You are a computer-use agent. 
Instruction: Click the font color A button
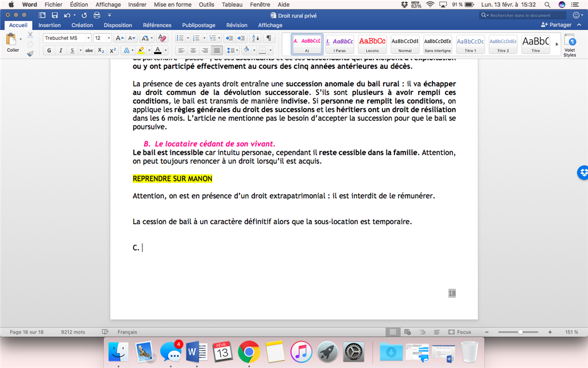158,51
